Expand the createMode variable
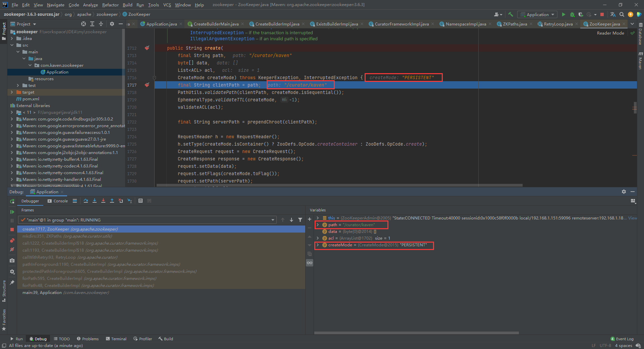 [x=318, y=245]
